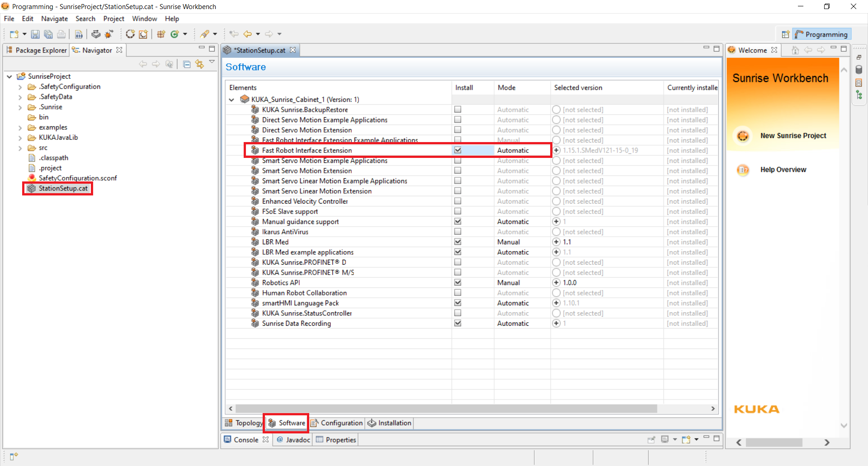The height and width of the screenshot is (466, 868).
Task: Click the Open Perspective icon
Action: point(786,34)
